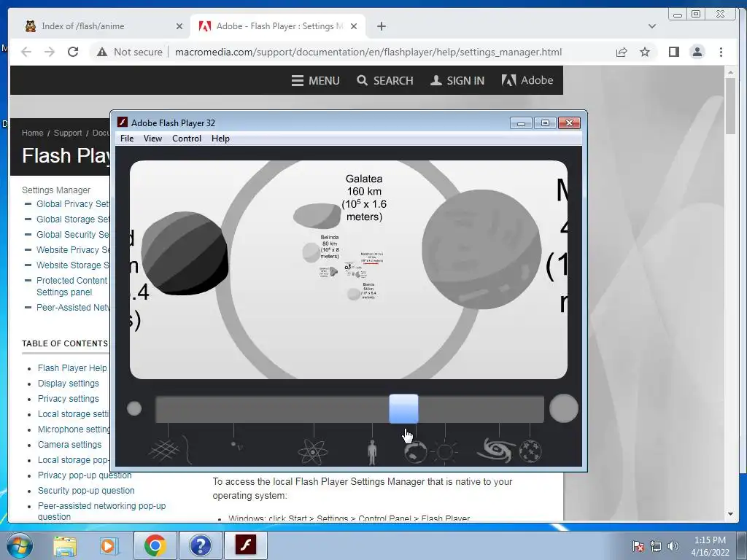Click the Belinda moon object
Viewport: 747px width, 560px height.
[311, 252]
